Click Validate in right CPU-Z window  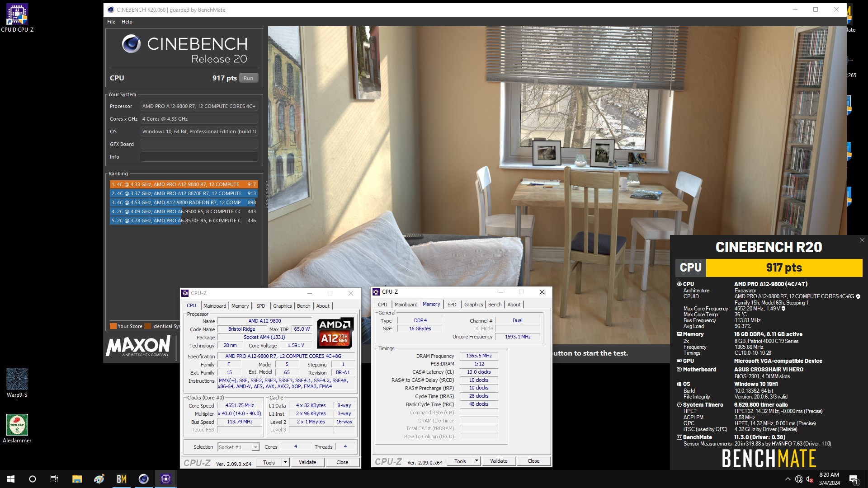[x=499, y=461]
